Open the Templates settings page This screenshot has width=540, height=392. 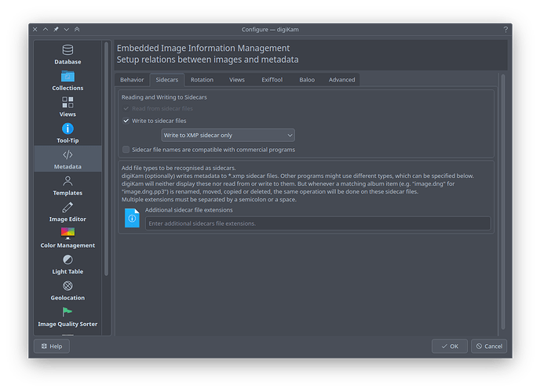67,186
